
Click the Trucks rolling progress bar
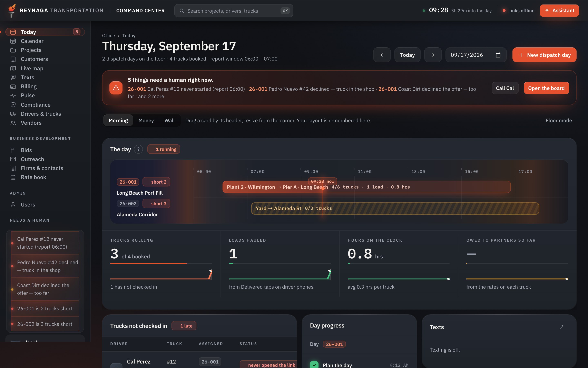161,263
